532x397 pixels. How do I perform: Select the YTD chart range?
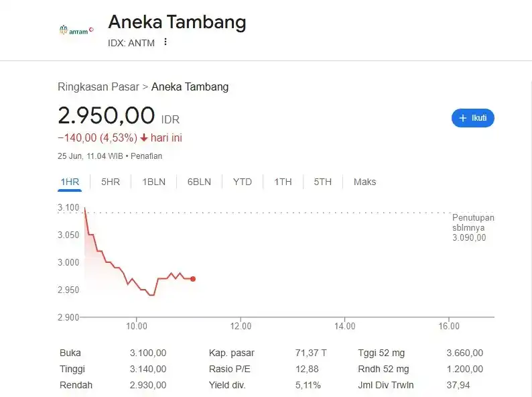[x=243, y=182]
